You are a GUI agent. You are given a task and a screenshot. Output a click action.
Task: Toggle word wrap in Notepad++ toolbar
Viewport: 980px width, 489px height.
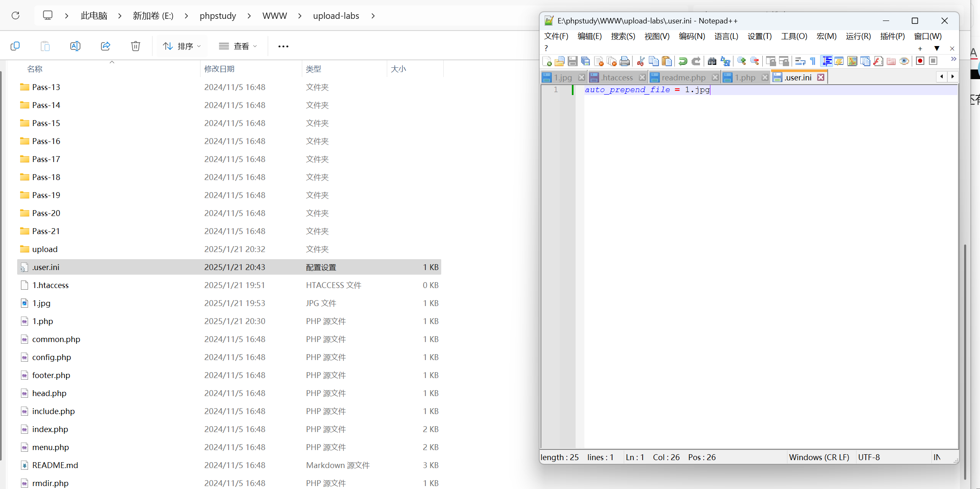[x=800, y=61]
